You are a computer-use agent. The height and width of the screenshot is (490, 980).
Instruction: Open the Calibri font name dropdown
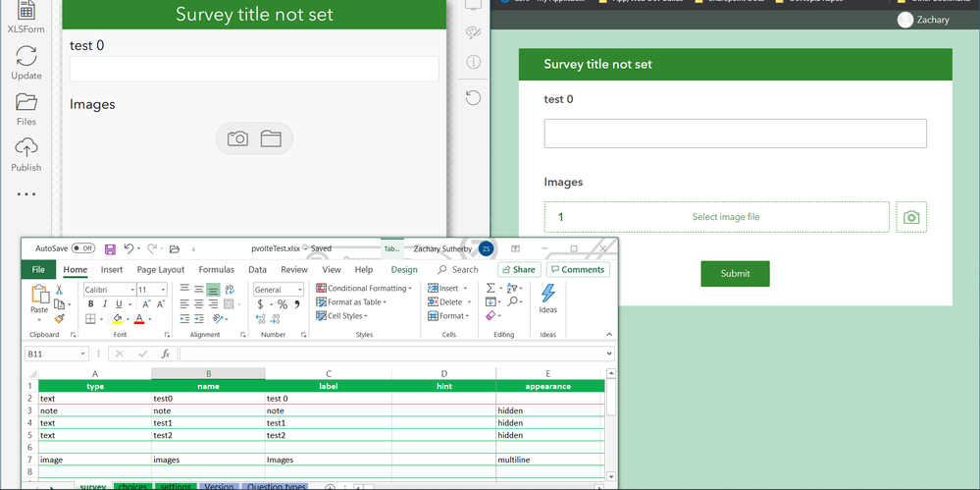coord(132,290)
